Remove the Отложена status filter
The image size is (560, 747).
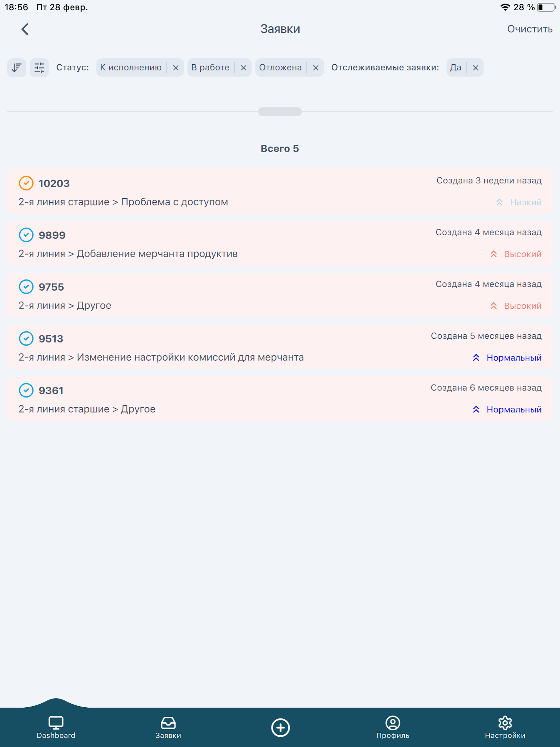(316, 68)
